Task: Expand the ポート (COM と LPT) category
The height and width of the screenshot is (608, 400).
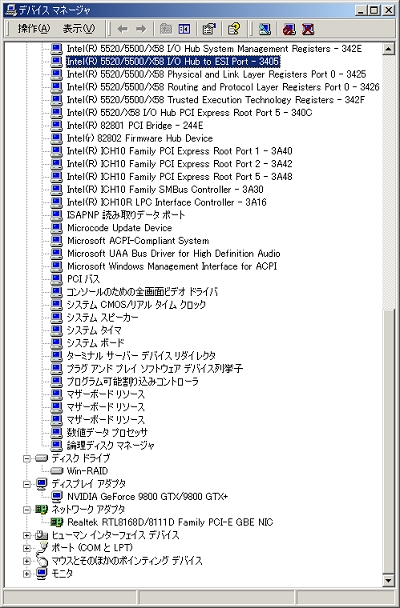Action: click(x=26, y=548)
